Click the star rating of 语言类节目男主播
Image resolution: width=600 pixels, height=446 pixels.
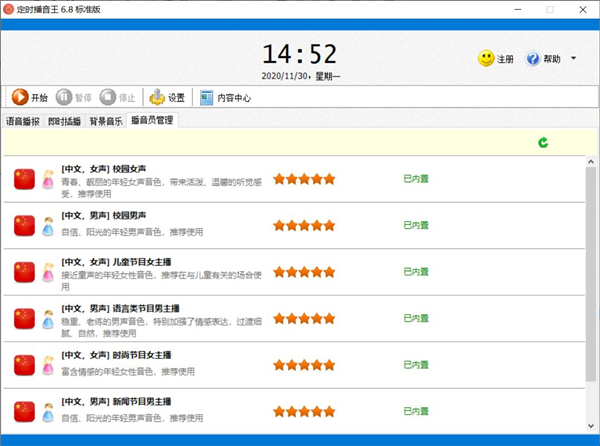click(304, 319)
